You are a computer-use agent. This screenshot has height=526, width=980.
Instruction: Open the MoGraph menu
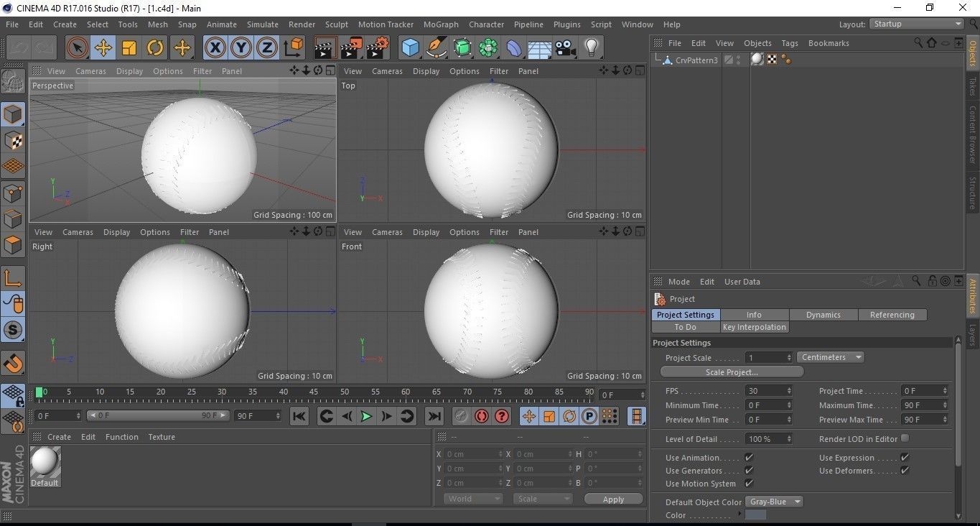441,24
